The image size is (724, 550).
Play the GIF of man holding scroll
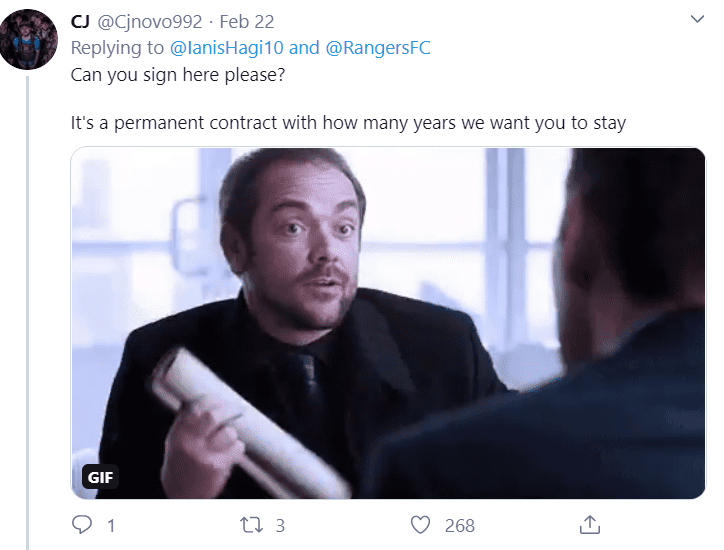388,323
